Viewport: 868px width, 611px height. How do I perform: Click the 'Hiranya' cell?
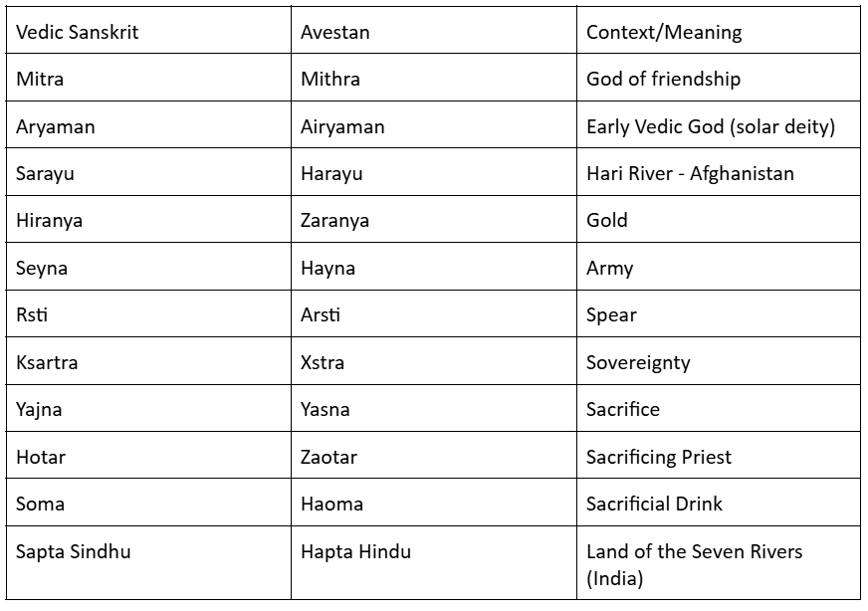pos(148,219)
